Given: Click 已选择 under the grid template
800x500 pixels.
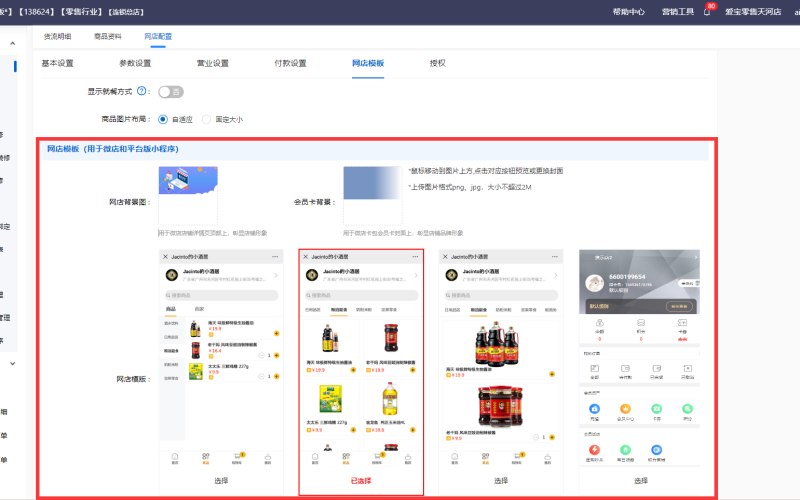Looking at the screenshot, I should point(361,481).
